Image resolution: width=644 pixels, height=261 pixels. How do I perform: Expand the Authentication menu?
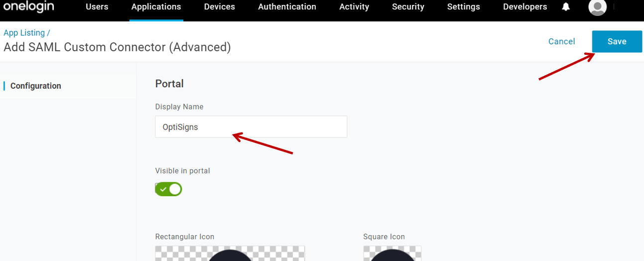tap(287, 7)
